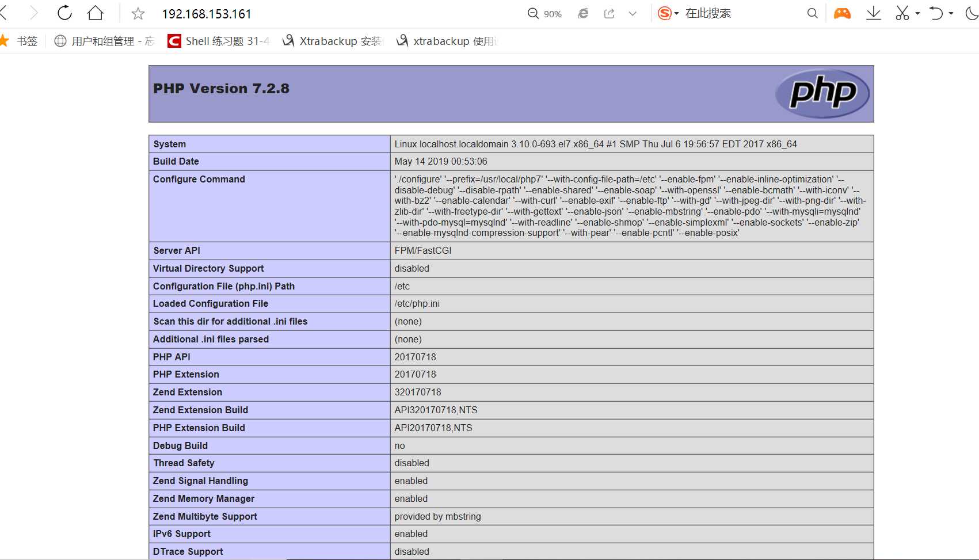This screenshot has height=560, width=979.
Task: Click the undo closed-tab arrow icon
Action: [936, 13]
